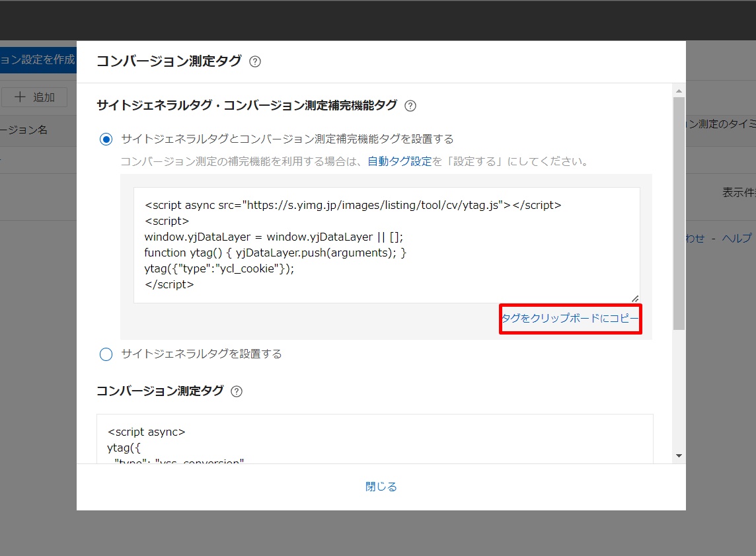Click help icon beside the dialog title コンバージョン測定タグ
The image size is (756, 556).
tap(255, 61)
